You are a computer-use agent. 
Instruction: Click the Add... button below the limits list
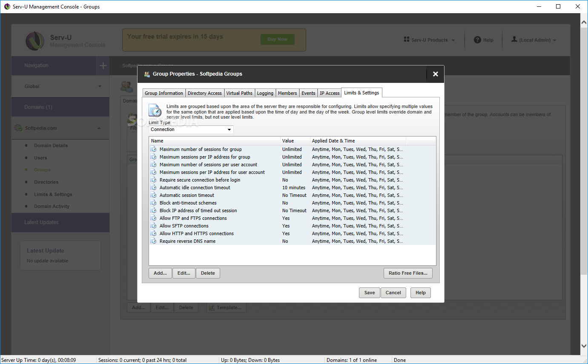160,273
